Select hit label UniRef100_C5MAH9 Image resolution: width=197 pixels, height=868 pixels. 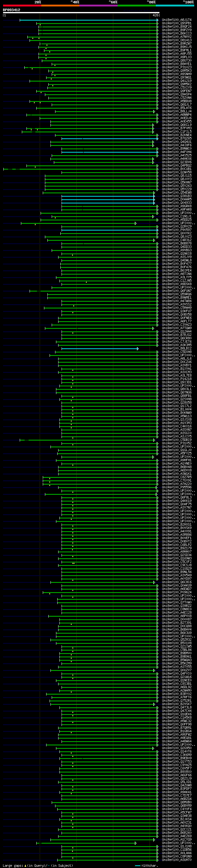point(176,308)
